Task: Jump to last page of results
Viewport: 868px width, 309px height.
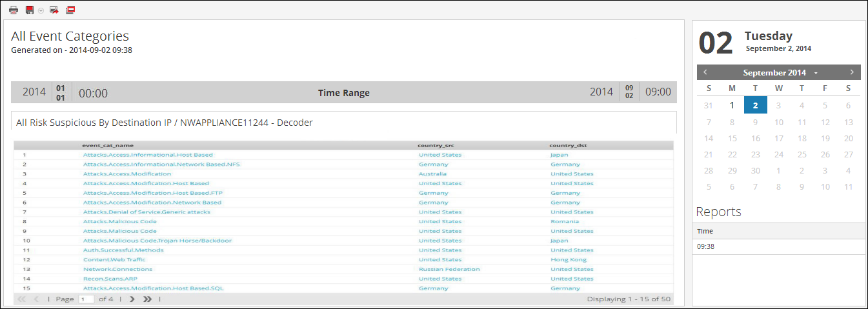Action: [148, 299]
